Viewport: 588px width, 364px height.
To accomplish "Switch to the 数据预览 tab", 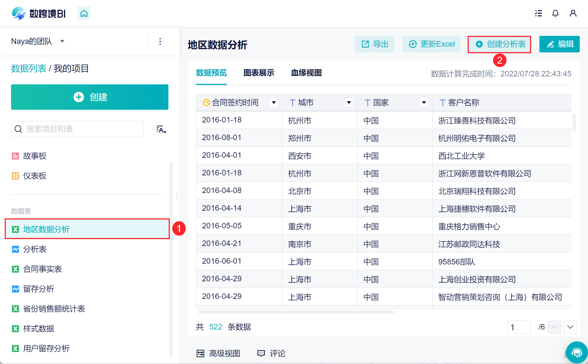I will pyautogui.click(x=211, y=73).
